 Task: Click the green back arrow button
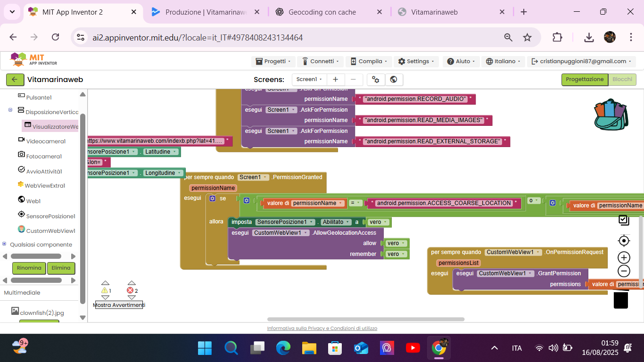[x=15, y=80]
